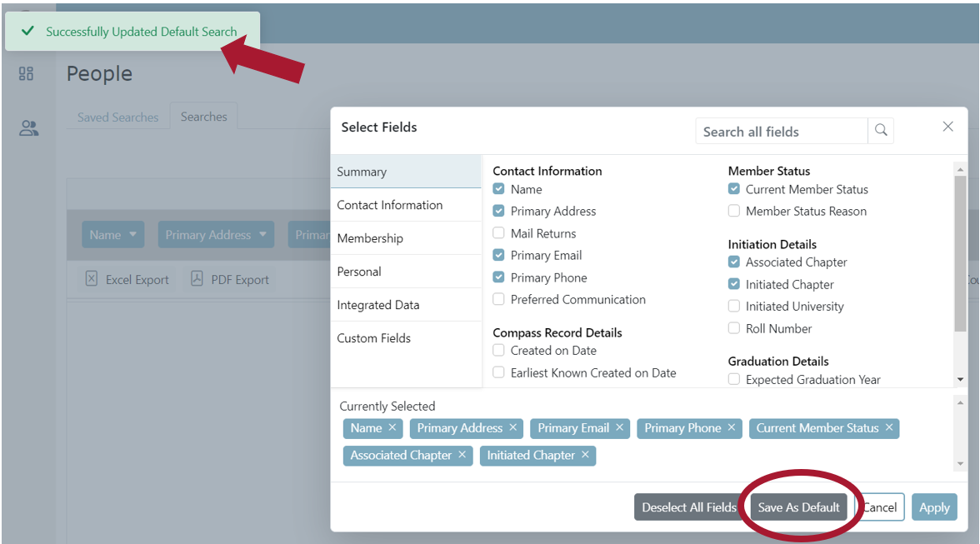Click the Member Status section heading
Image resolution: width=980 pixels, height=544 pixels.
(x=768, y=171)
